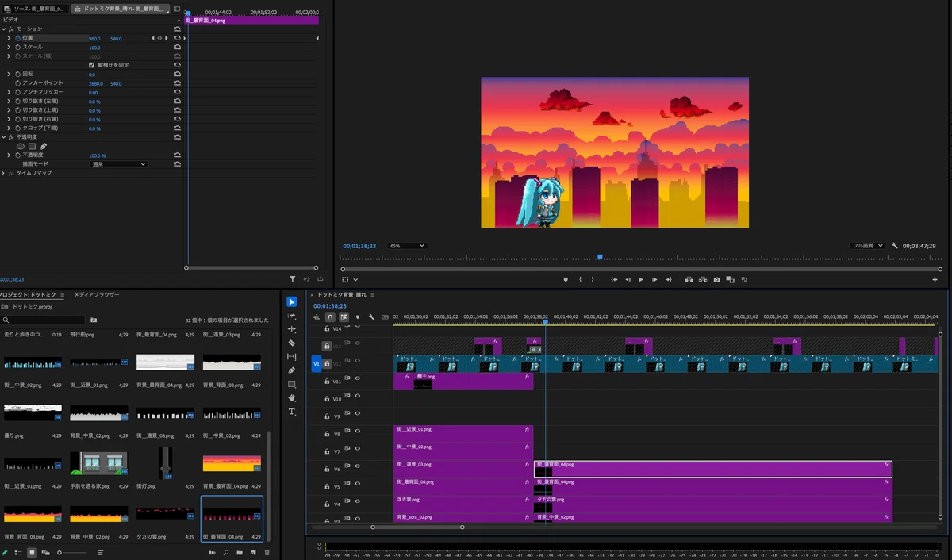Image resolution: width=952 pixels, height=560 pixels.
Task: Reset the 位置 parameter
Action: pyautogui.click(x=178, y=38)
